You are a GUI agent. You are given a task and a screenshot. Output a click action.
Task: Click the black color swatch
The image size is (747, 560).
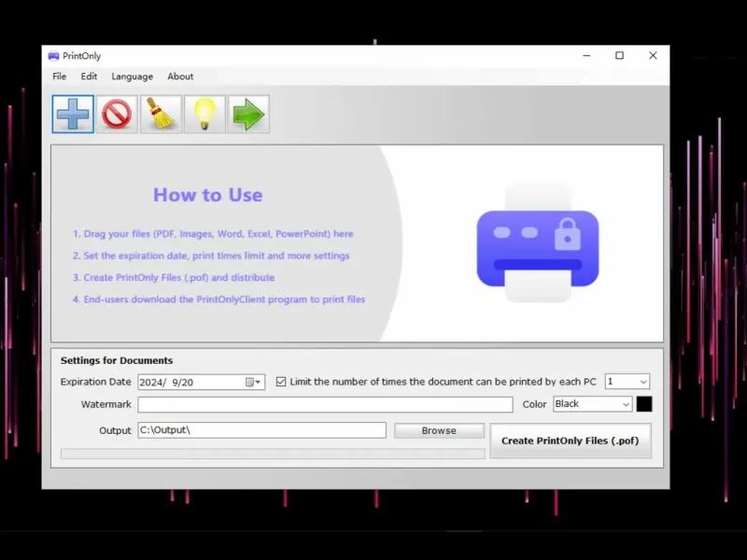pyautogui.click(x=644, y=404)
